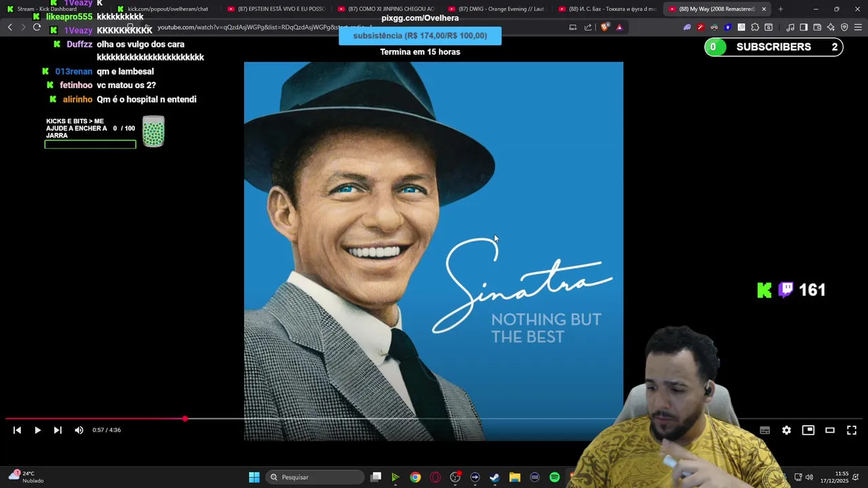Image resolution: width=868 pixels, height=488 pixels.
Task: Enter fullscreen on the video player
Action: click(x=852, y=430)
